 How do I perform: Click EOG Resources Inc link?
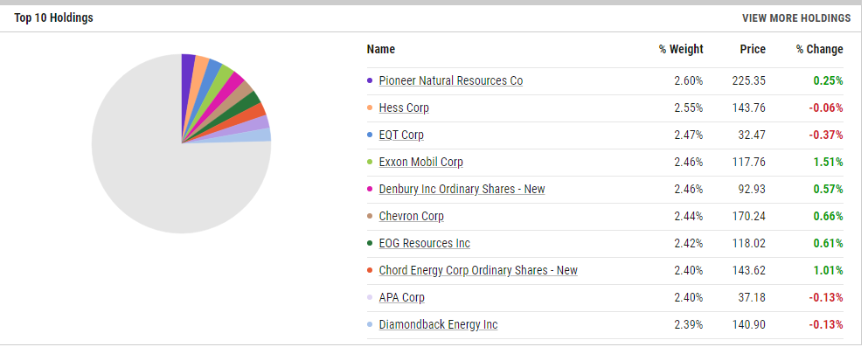(x=424, y=243)
